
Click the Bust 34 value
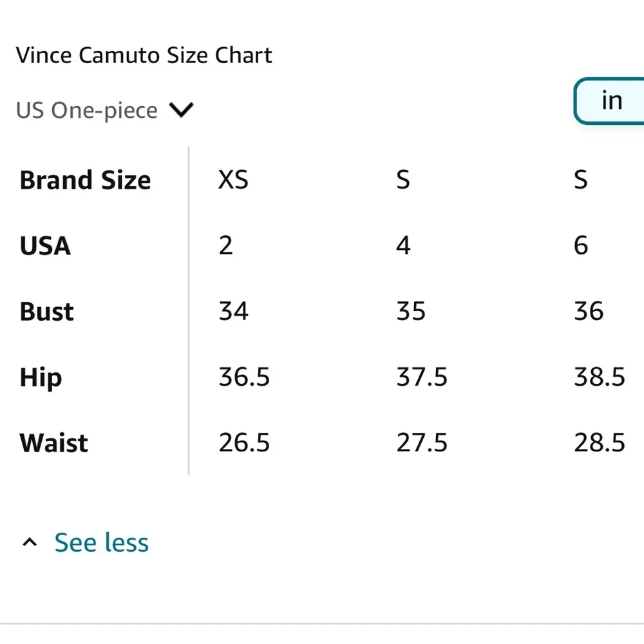(233, 312)
